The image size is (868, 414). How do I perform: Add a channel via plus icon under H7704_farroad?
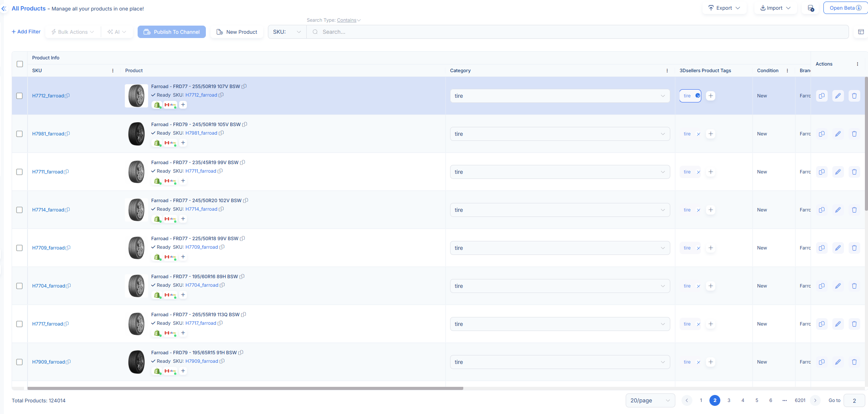click(x=183, y=295)
